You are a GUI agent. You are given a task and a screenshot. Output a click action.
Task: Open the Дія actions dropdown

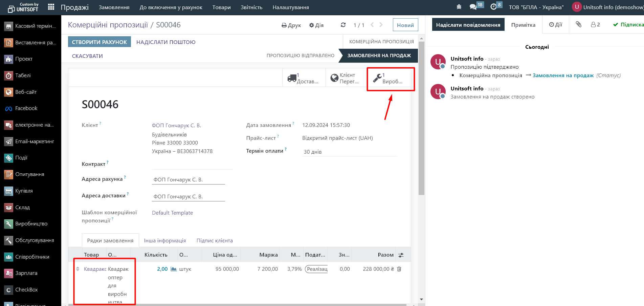click(x=316, y=25)
